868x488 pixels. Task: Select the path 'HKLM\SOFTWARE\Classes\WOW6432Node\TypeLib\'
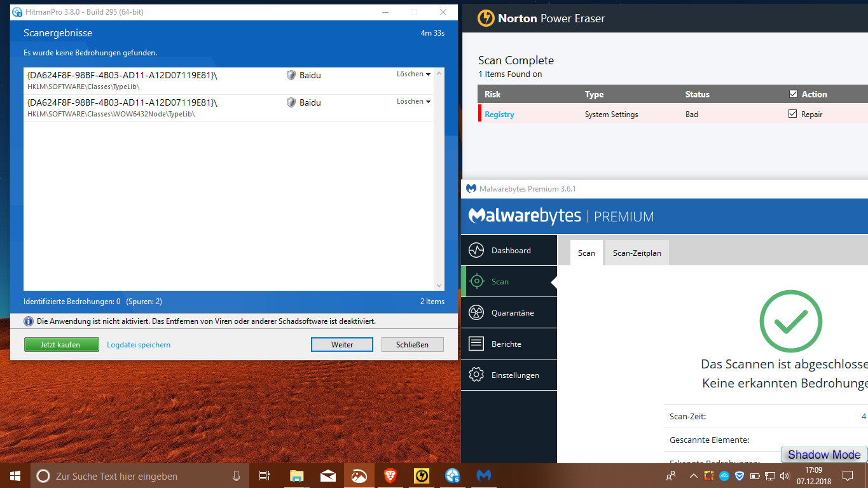pos(111,114)
